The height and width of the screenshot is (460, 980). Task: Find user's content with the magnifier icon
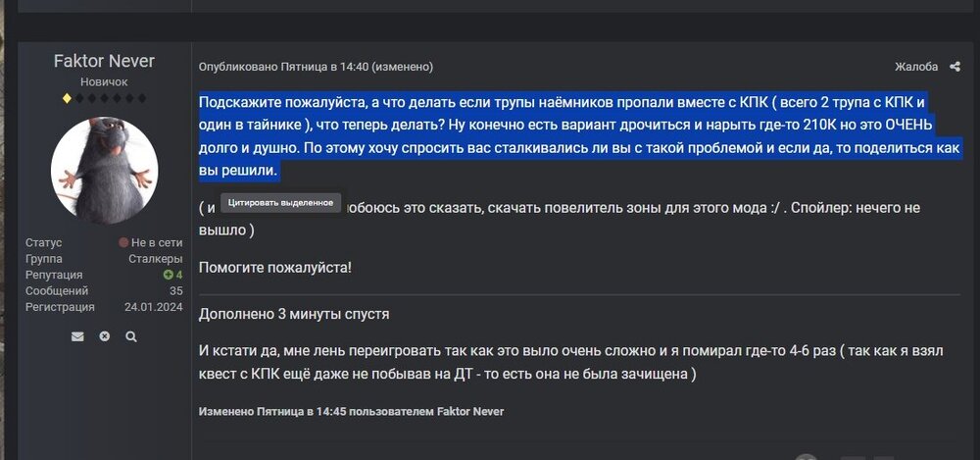(x=131, y=336)
